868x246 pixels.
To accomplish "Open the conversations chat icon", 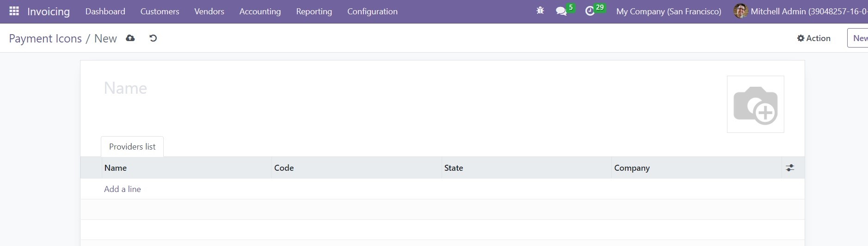I will 561,11.
